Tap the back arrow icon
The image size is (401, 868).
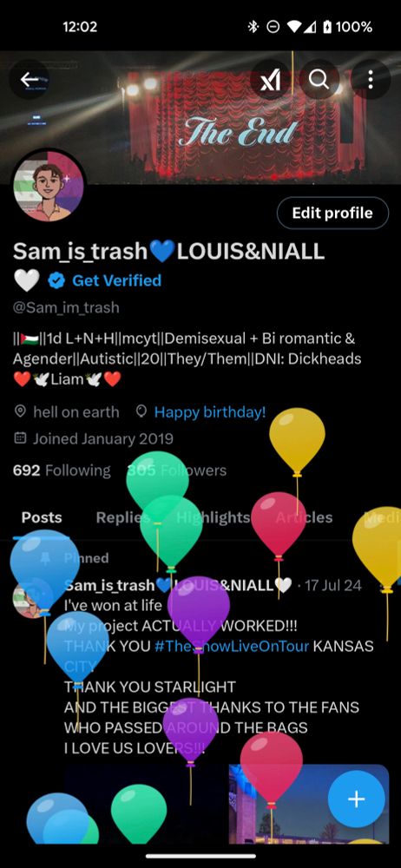point(30,80)
